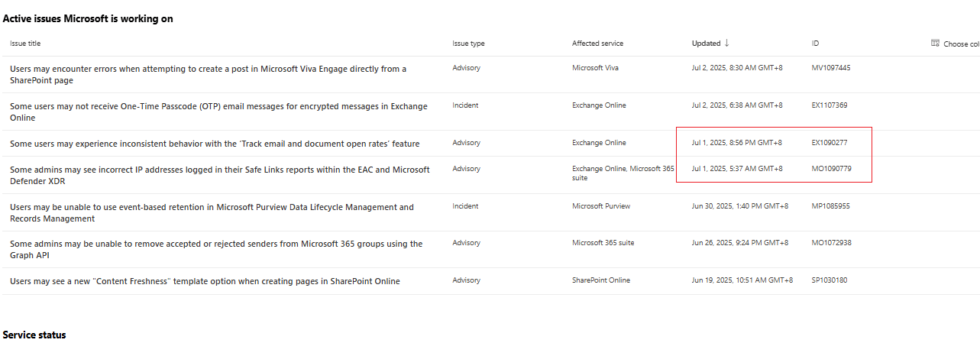Click the Affected service column header
980x343 pixels.
click(x=597, y=44)
